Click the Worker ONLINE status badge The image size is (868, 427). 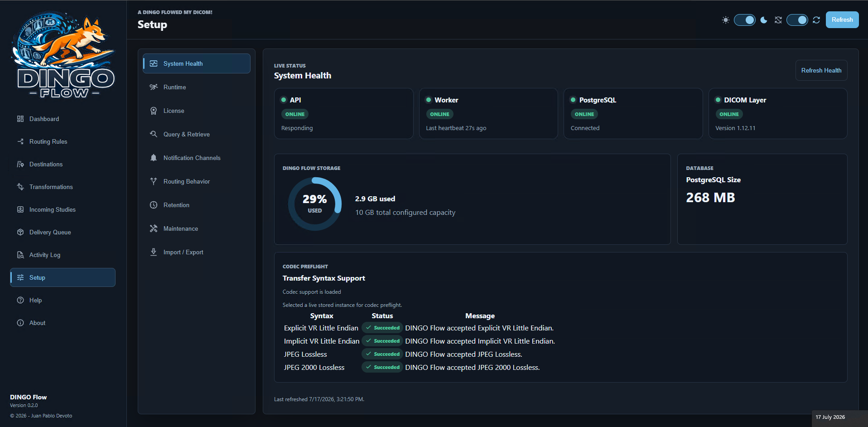(439, 114)
